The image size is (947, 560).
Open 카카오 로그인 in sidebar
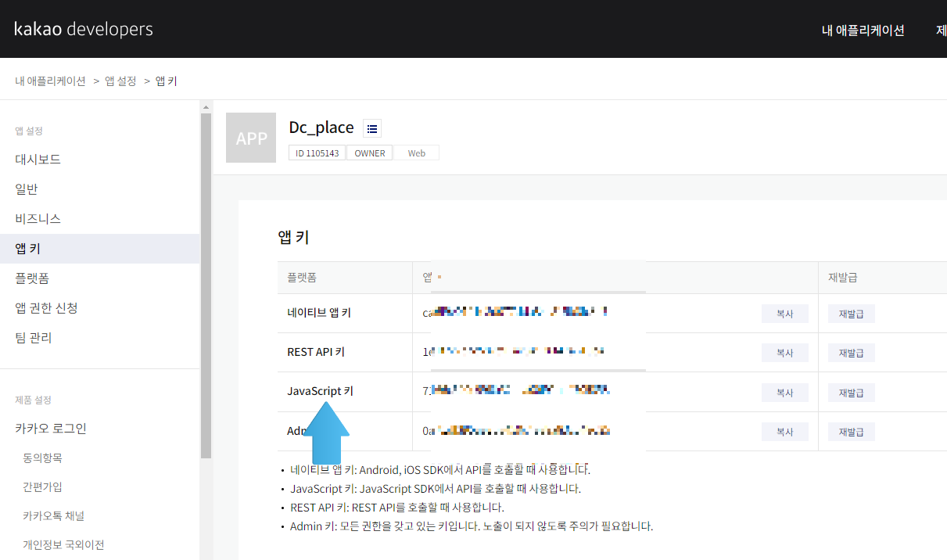click(x=51, y=429)
